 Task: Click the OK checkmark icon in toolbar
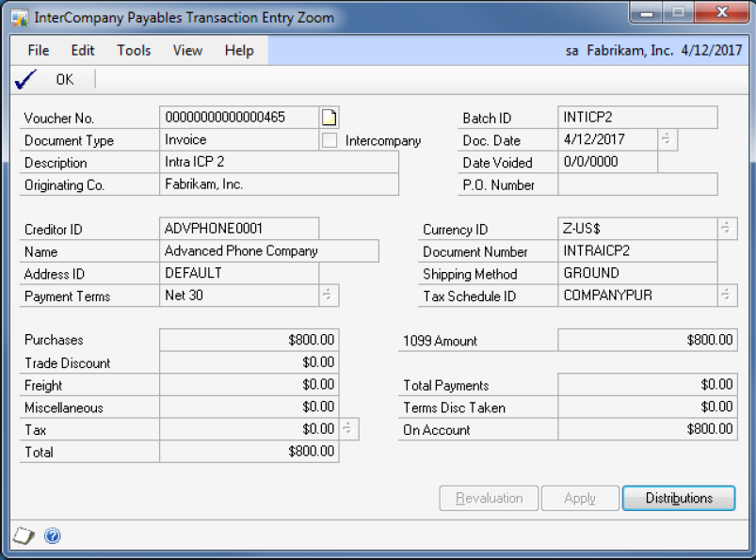25,80
